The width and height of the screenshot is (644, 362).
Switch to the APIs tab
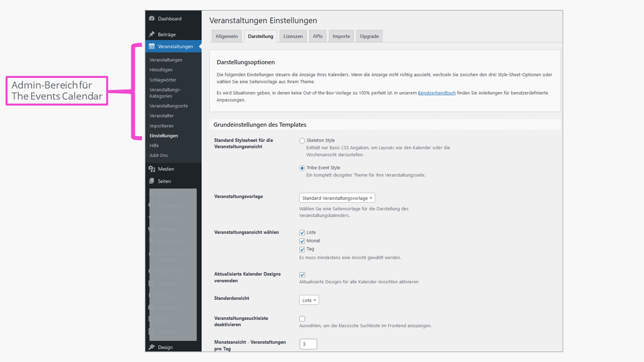click(317, 36)
